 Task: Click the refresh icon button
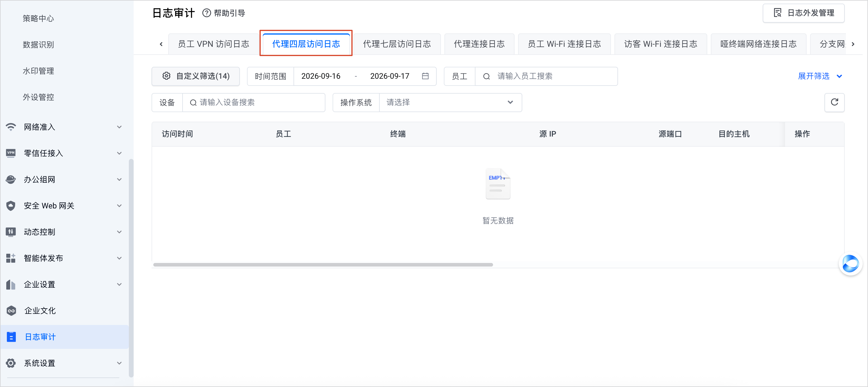click(x=834, y=102)
